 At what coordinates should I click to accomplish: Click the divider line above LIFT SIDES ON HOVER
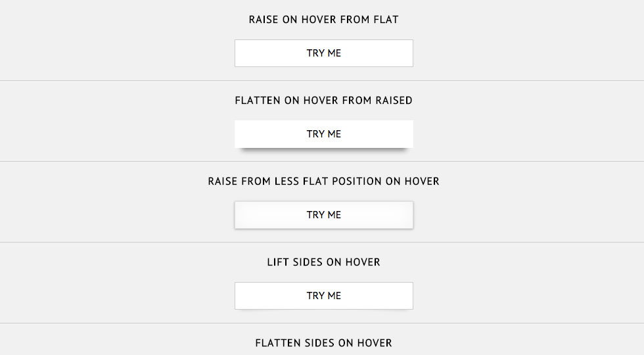pyautogui.click(x=322, y=243)
